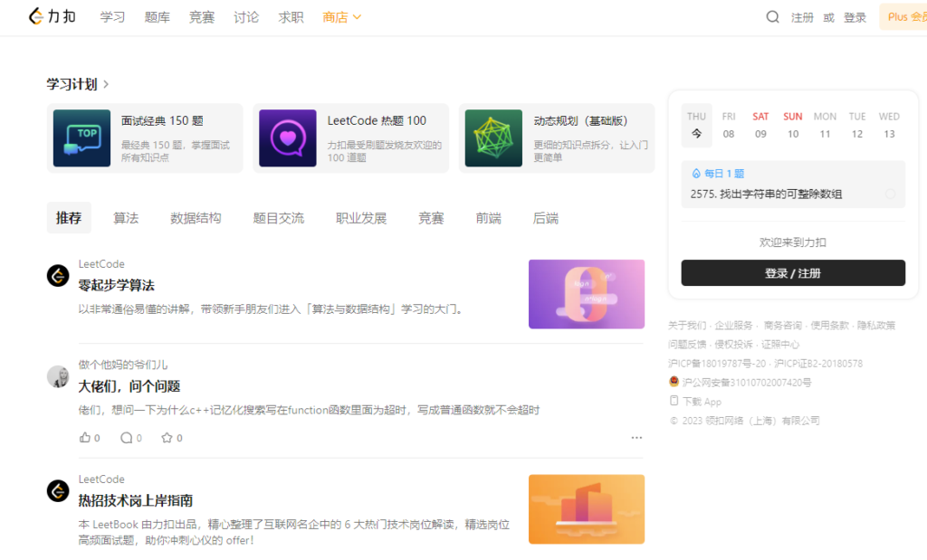The width and height of the screenshot is (927, 560).
Task: Open the 题库 menu
Action: click(x=158, y=17)
